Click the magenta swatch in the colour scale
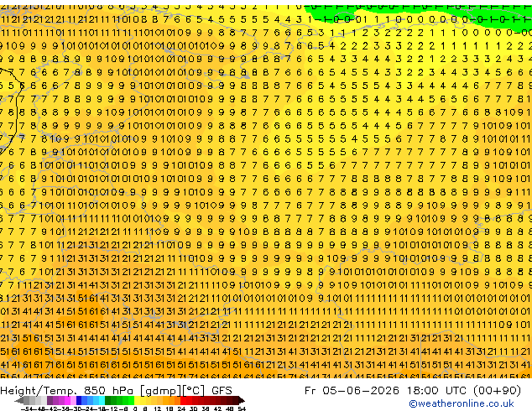Screen dimensions: 532x411 [x=67, y=400]
